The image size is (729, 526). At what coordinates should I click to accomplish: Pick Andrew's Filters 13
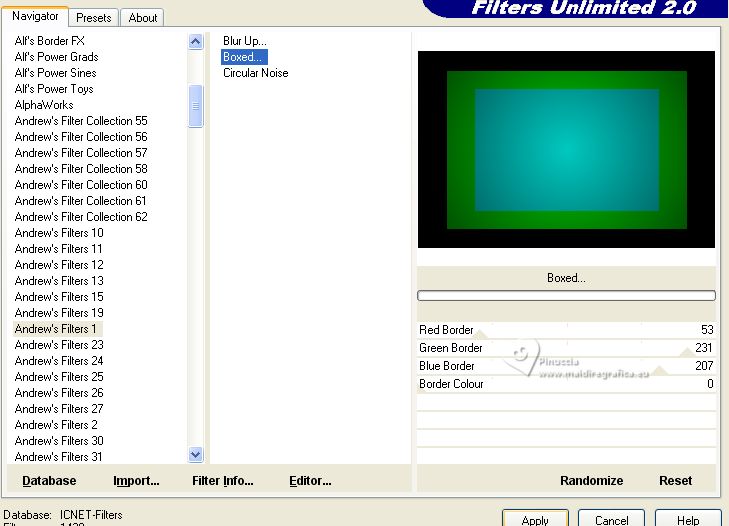click(59, 281)
